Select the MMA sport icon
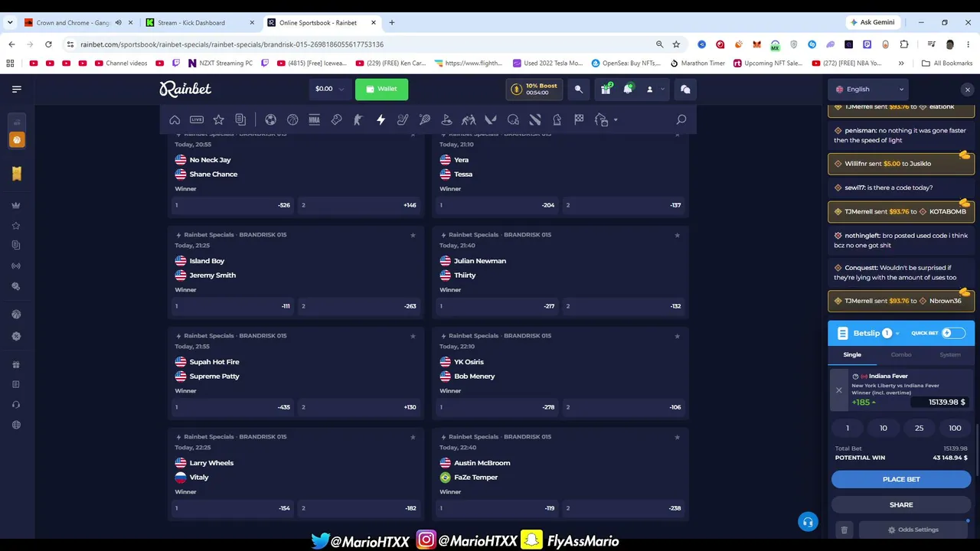The width and height of the screenshot is (980, 551). 314,119
